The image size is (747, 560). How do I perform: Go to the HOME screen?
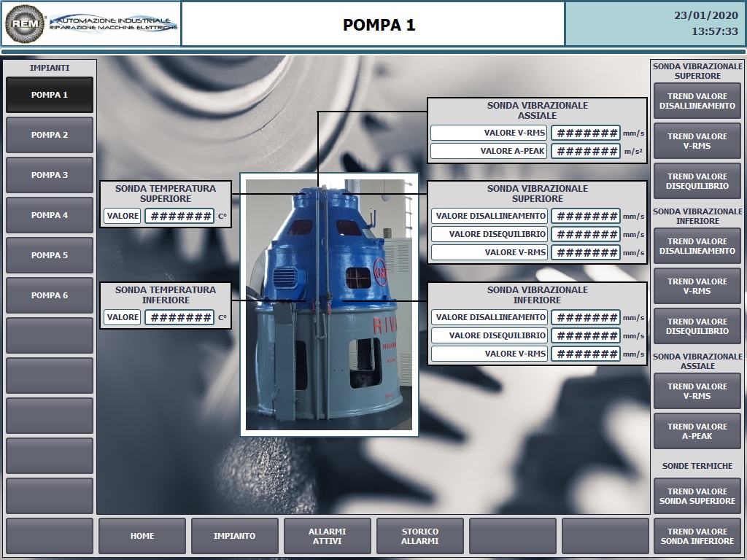coord(142,536)
